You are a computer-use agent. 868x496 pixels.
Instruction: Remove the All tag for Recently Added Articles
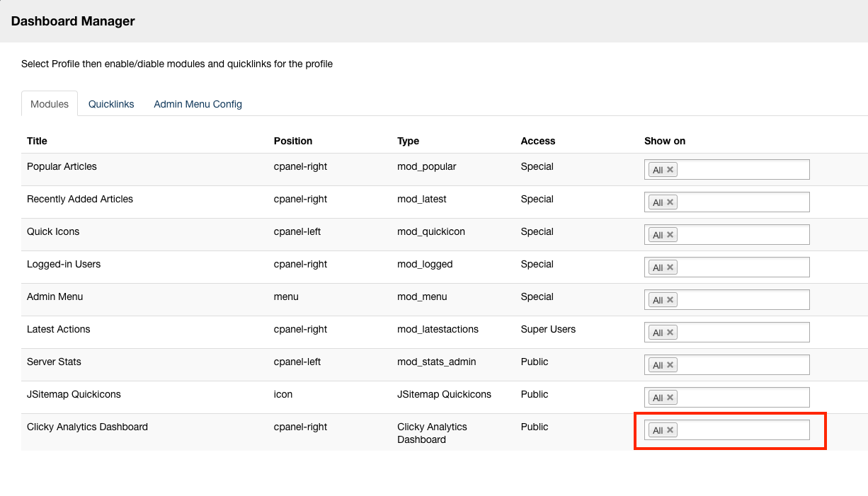670,202
